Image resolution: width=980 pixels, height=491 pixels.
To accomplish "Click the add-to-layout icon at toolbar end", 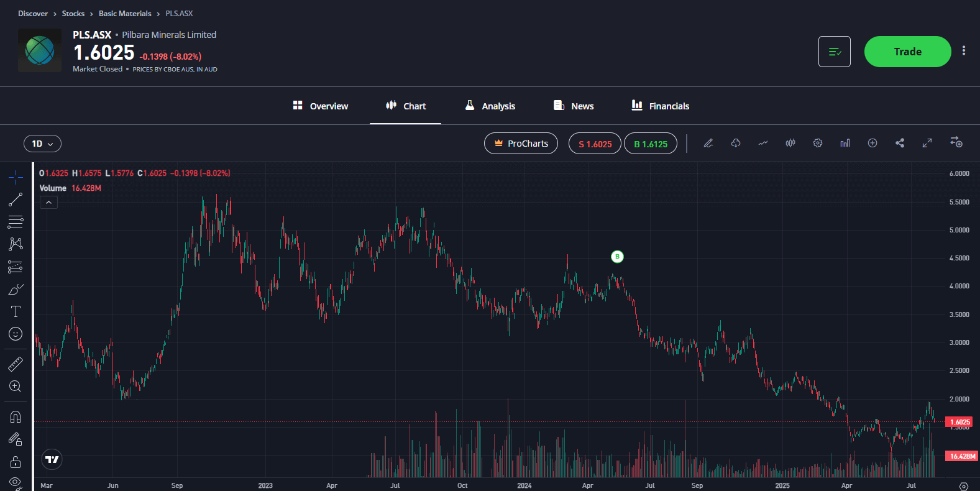I will pos(956,142).
